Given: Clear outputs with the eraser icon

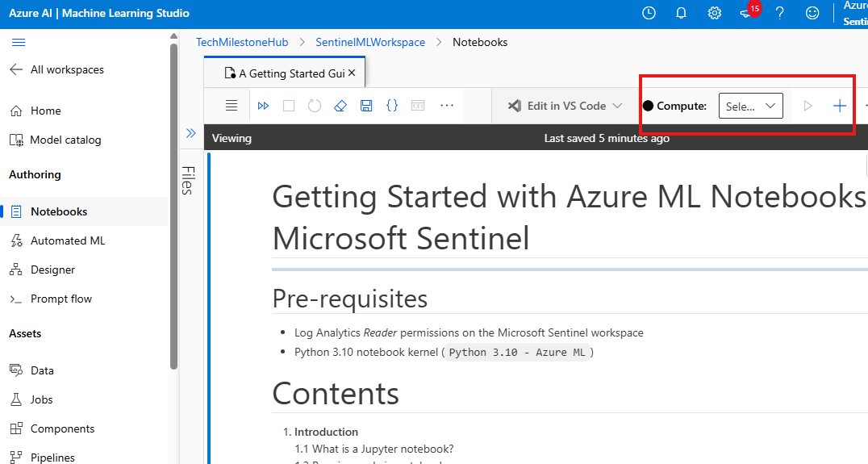Looking at the screenshot, I should pos(340,105).
